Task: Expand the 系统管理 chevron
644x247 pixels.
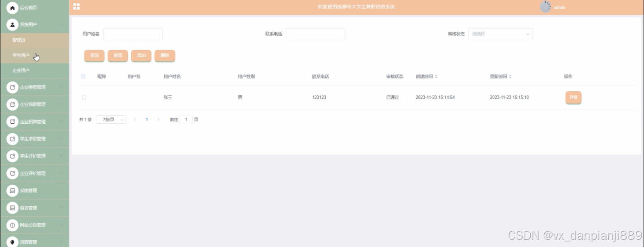Action: click(x=61, y=190)
